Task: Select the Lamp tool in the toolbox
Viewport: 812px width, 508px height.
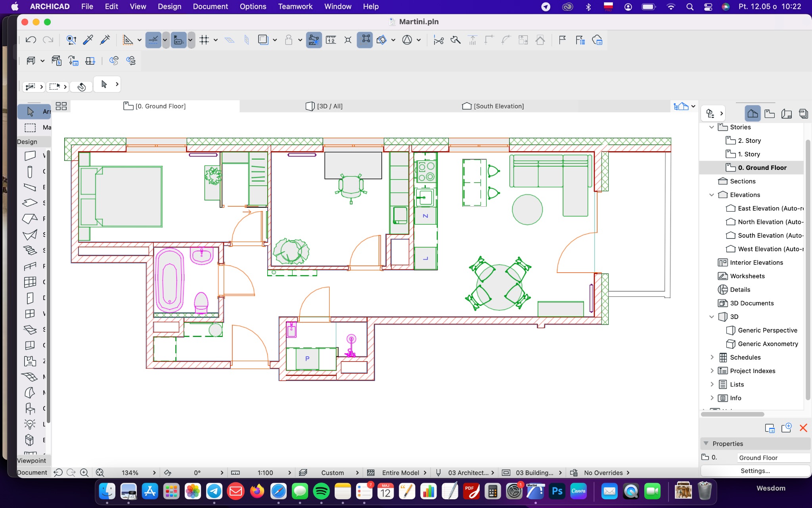Action: [x=30, y=424]
